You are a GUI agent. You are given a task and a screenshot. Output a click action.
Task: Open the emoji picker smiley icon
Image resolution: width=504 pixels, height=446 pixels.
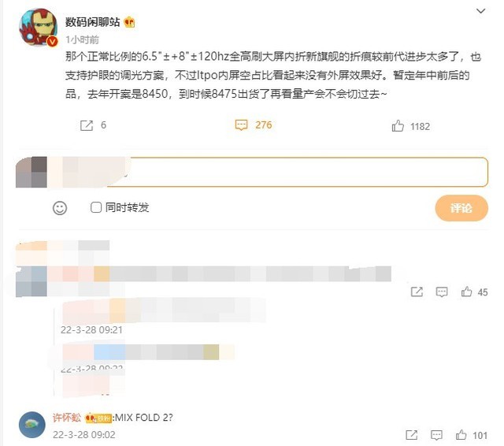pos(60,208)
